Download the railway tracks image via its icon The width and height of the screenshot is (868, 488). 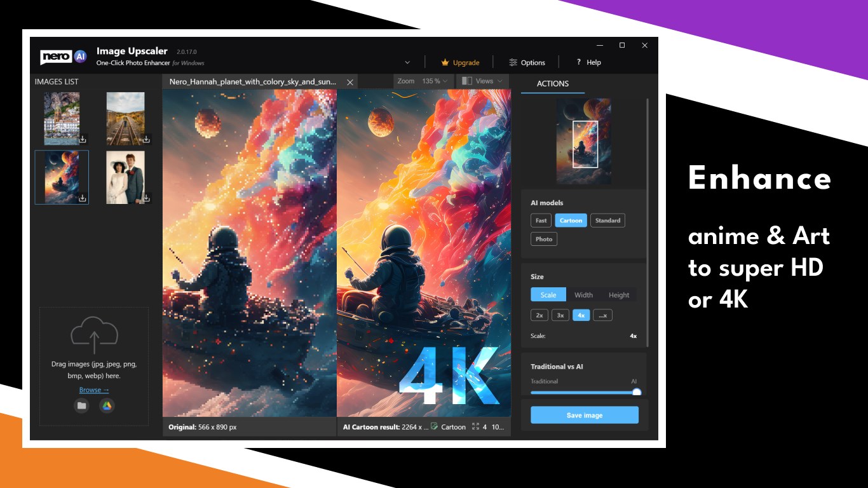146,140
